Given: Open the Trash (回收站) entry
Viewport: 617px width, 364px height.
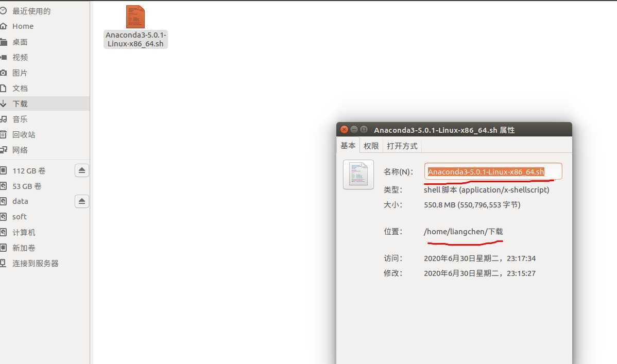Looking at the screenshot, I should 44,134.
